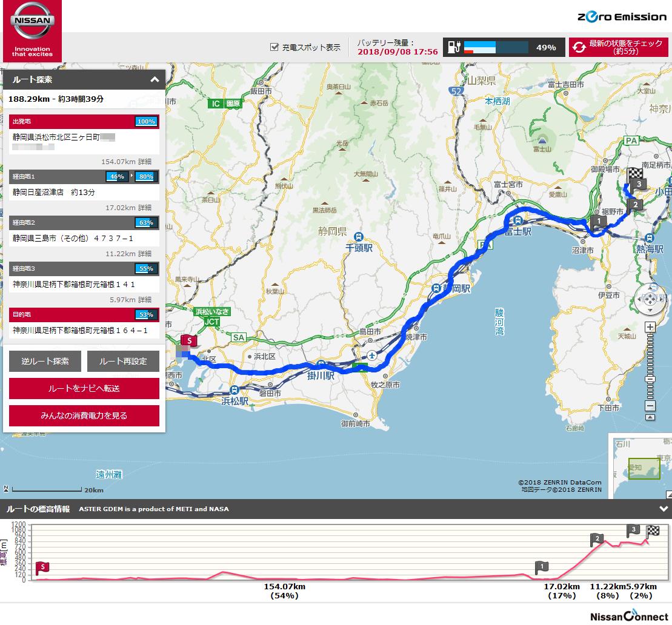Click ルートをナビへ転送 button
Image resolution: width=672 pixels, height=625 pixels.
coord(84,388)
